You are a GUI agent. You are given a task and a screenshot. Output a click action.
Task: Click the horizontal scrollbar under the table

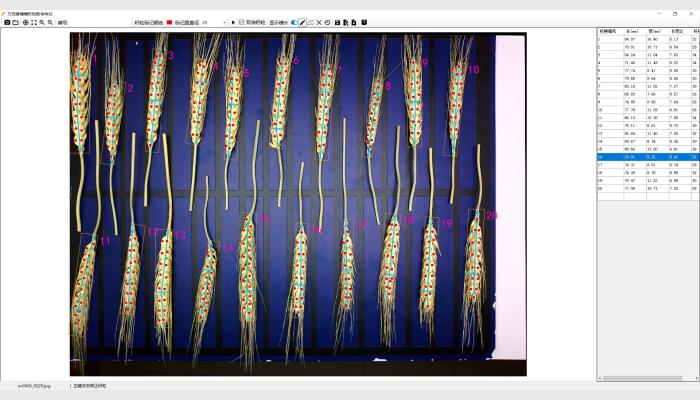(x=640, y=378)
